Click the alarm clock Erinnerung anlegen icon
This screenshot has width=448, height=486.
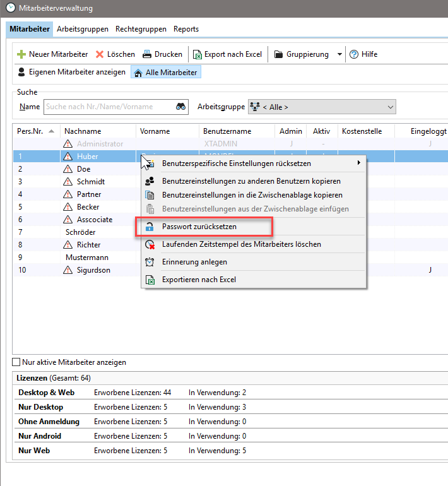(x=150, y=262)
